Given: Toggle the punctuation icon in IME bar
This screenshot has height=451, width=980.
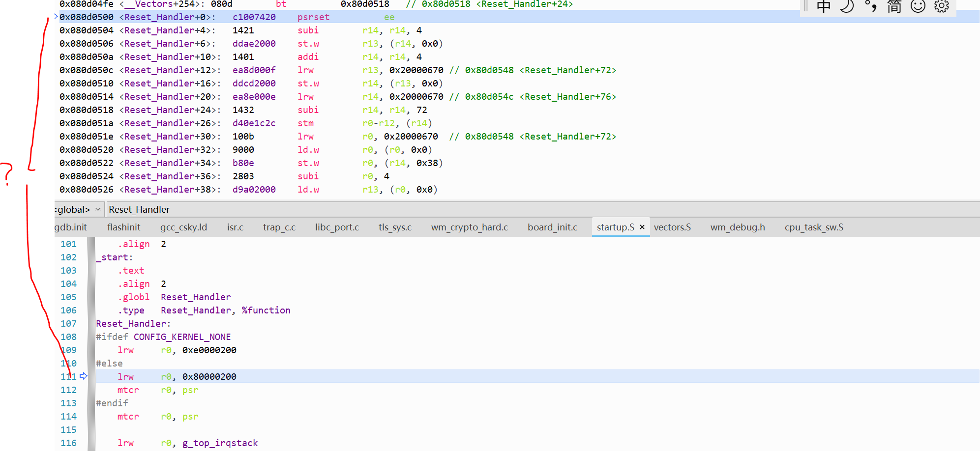Looking at the screenshot, I should (871, 6).
